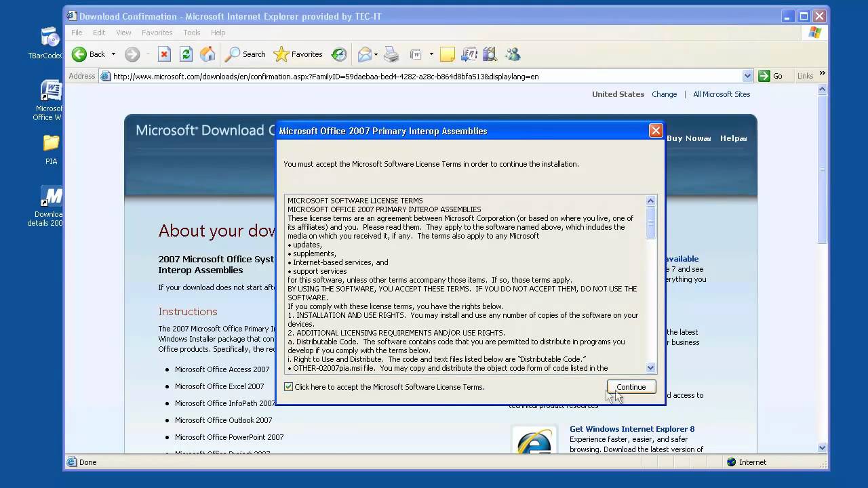Click the Research toolbar icon
The height and width of the screenshot is (488, 868).
click(x=490, y=54)
